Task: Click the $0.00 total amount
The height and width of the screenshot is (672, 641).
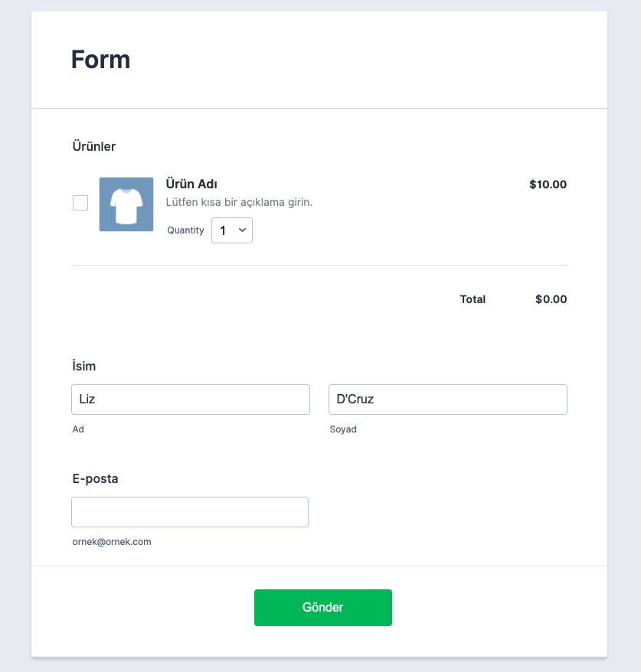Action: pyautogui.click(x=551, y=299)
